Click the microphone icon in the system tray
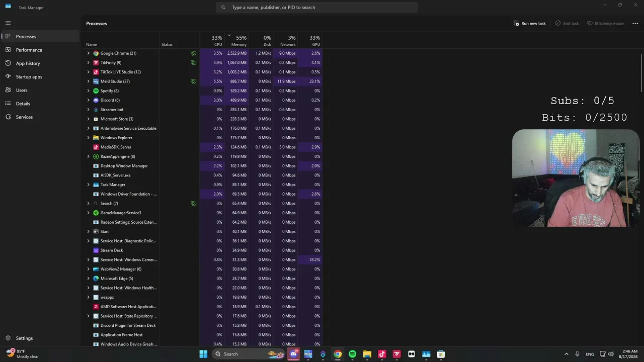Viewport: 644px width, 362px height. coord(577,354)
